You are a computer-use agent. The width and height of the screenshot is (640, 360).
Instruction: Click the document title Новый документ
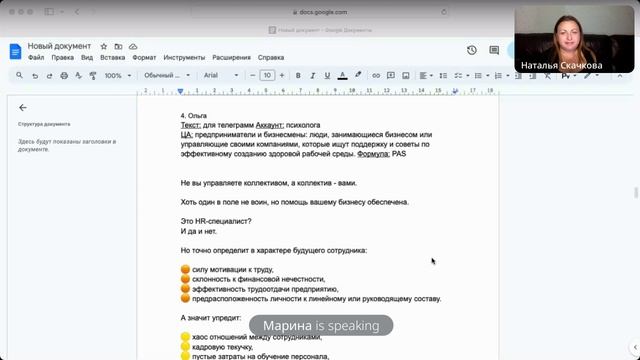pyautogui.click(x=59, y=46)
